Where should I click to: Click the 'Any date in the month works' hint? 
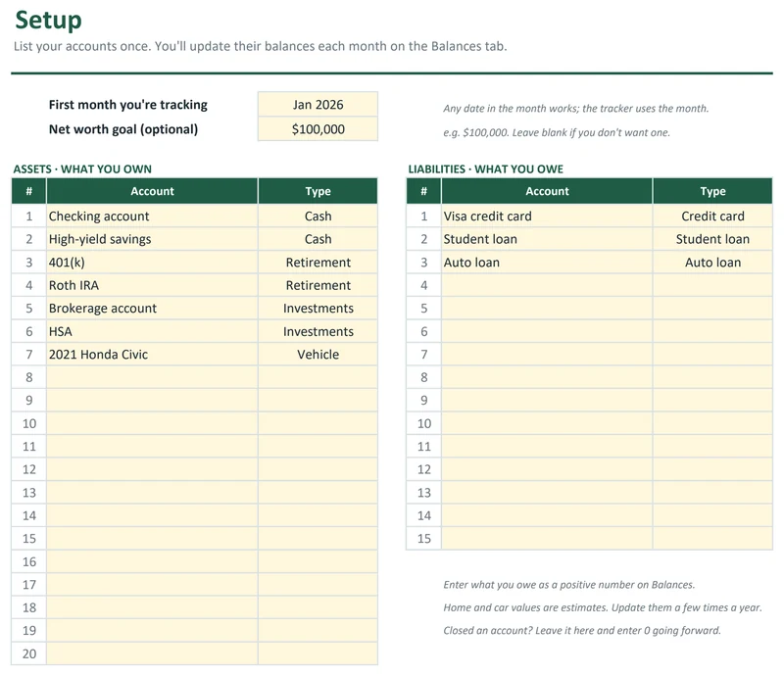(576, 108)
